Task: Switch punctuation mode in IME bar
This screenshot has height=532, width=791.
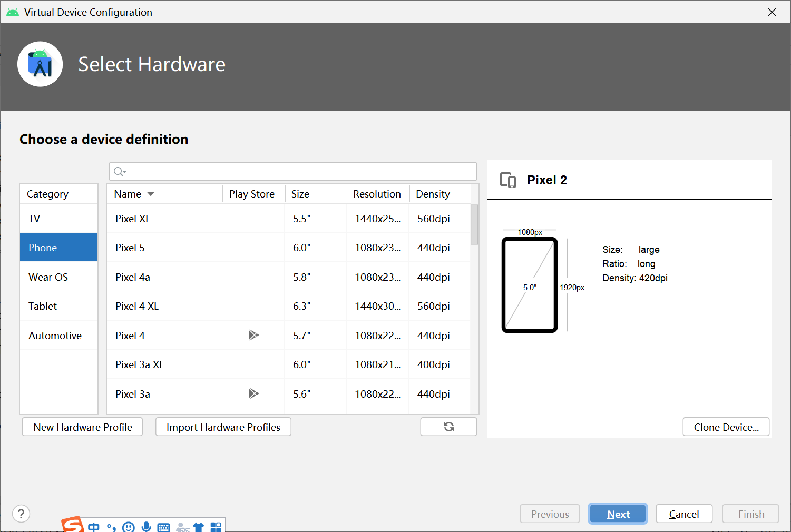Action: coord(111,527)
